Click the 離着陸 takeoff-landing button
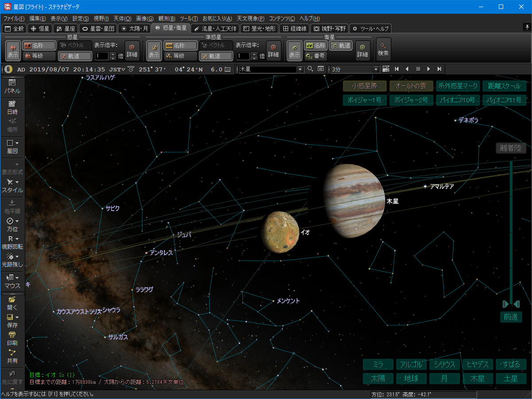This screenshot has height=399, width=532. (x=511, y=149)
